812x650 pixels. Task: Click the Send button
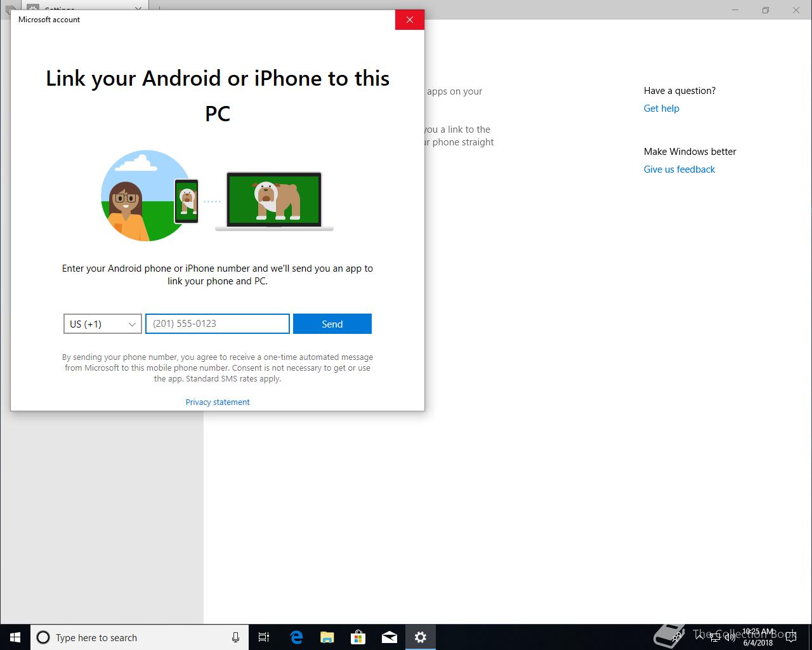332,324
